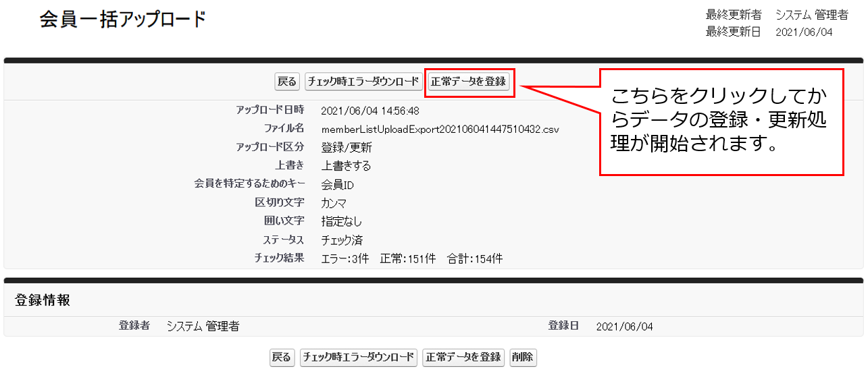This screenshot has height=369, width=868.
Task: Click the 登録情報 section header
Action: [x=43, y=301]
